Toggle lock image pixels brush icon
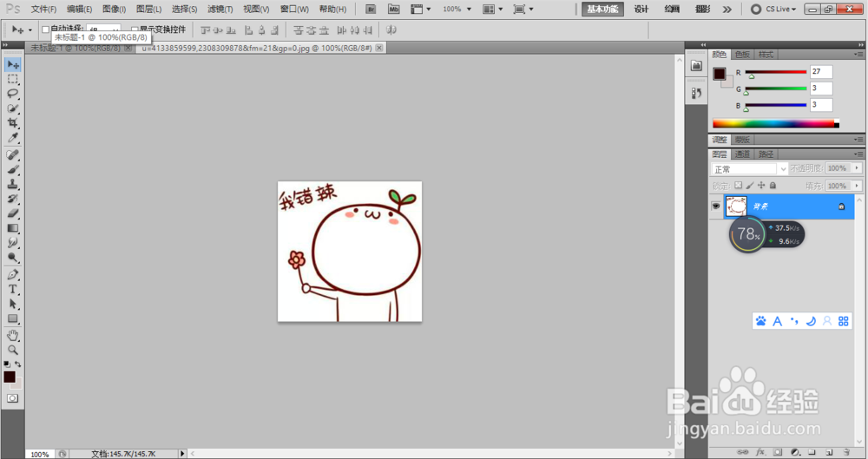Image resolution: width=868 pixels, height=459 pixels. [x=750, y=186]
